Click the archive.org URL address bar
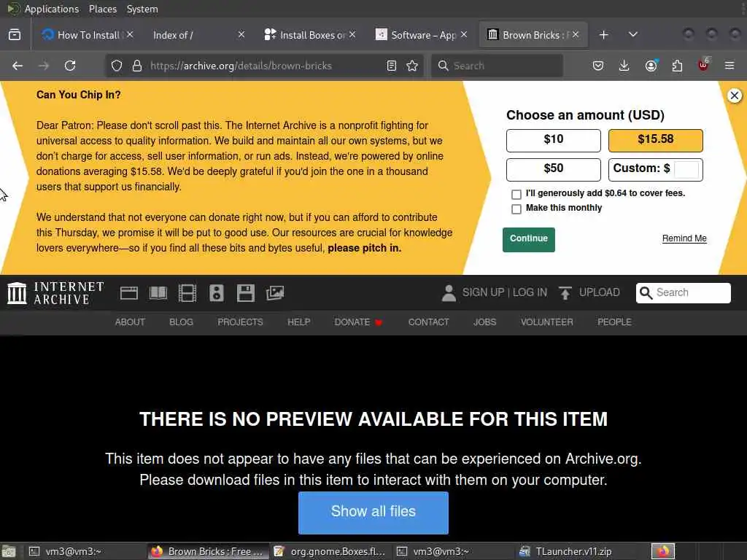747x560 pixels. (x=264, y=66)
